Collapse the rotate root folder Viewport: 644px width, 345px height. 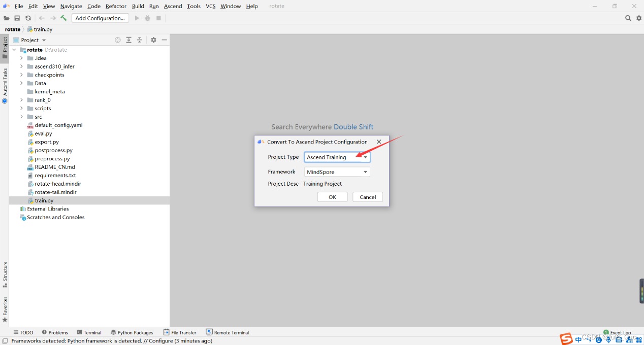coord(14,50)
